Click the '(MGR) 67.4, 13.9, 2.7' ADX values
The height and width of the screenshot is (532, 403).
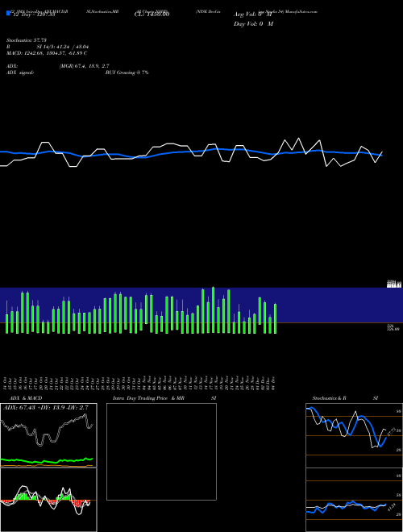tap(84, 66)
